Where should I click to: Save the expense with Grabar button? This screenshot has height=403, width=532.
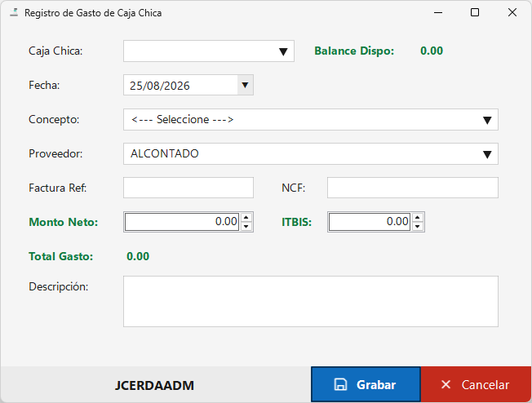coord(366,385)
